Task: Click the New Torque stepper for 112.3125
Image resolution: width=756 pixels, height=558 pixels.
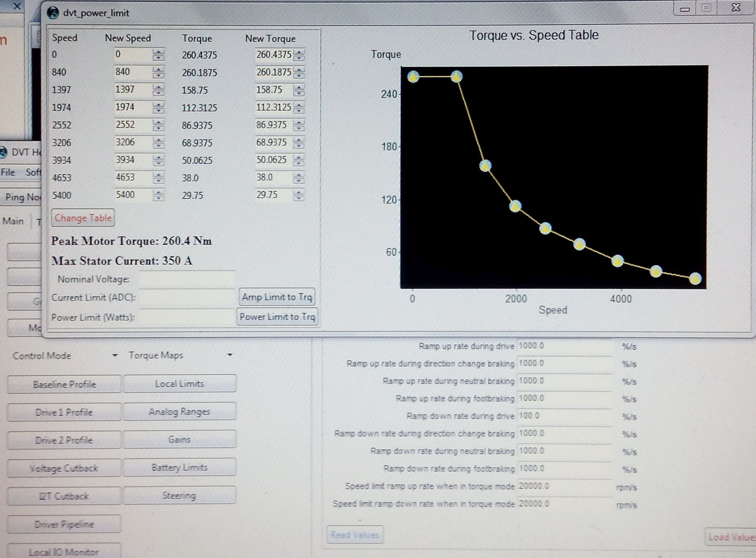Action: point(299,108)
